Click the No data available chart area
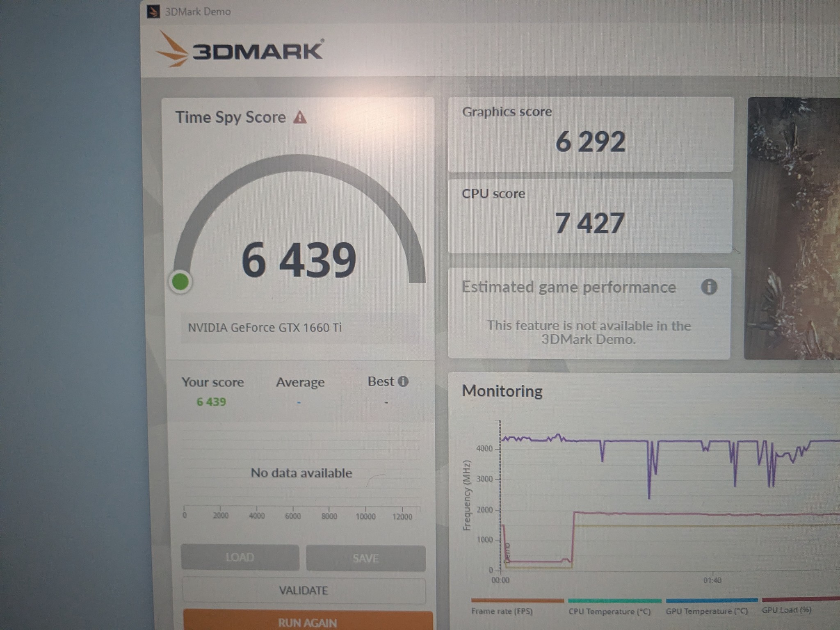This screenshot has height=630, width=840. point(301,473)
